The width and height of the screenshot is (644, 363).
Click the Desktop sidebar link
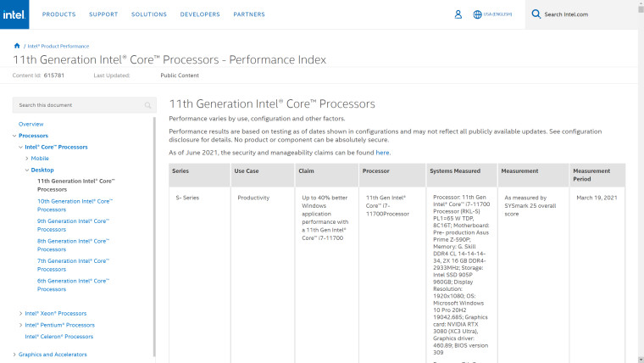pyautogui.click(x=42, y=170)
